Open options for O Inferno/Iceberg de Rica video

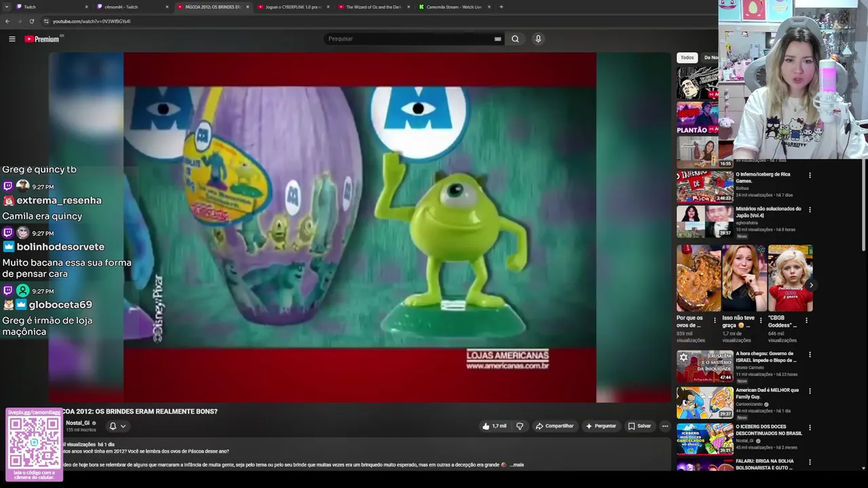[x=810, y=176]
